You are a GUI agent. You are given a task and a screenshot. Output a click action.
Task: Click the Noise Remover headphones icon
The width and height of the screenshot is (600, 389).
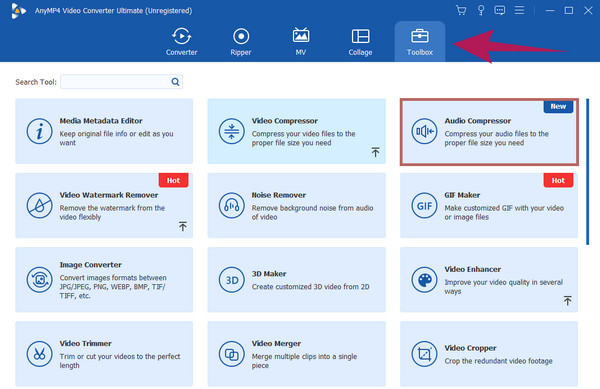click(232, 205)
